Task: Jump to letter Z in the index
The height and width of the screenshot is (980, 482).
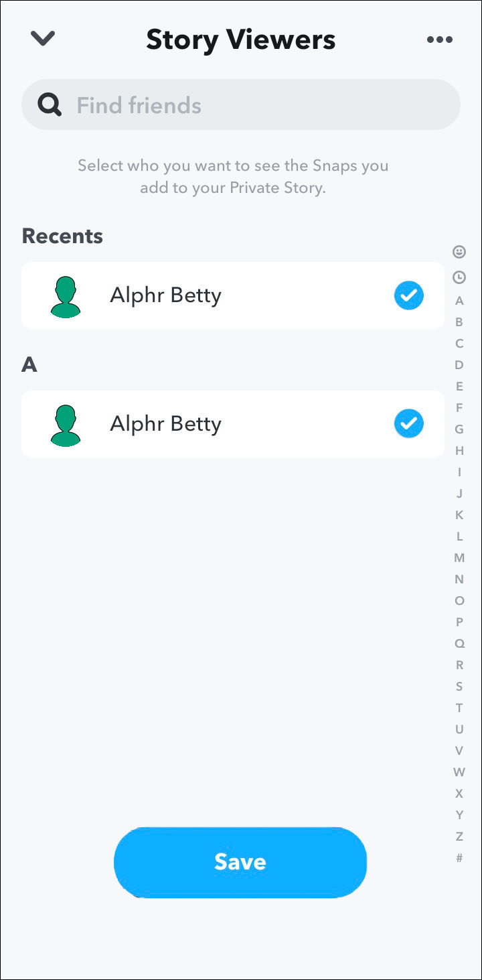Action: (x=459, y=837)
